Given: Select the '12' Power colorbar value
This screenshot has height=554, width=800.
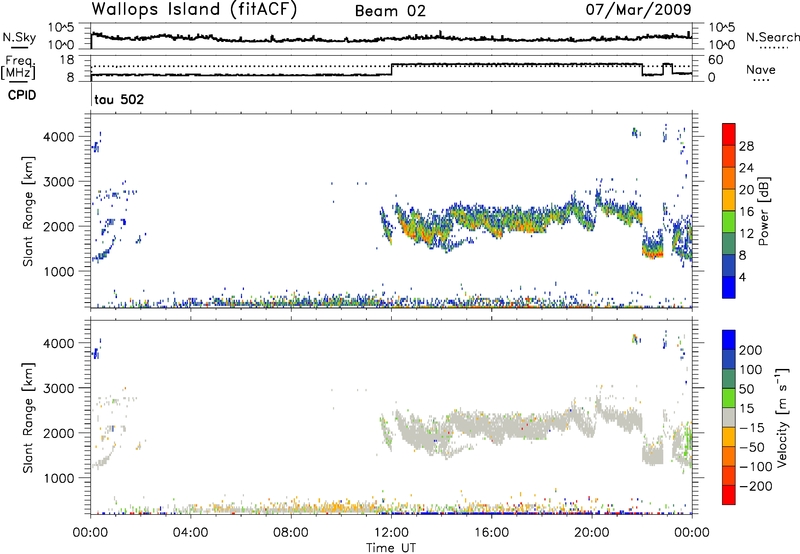Looking at the screenshot, I should click(746, 234).
